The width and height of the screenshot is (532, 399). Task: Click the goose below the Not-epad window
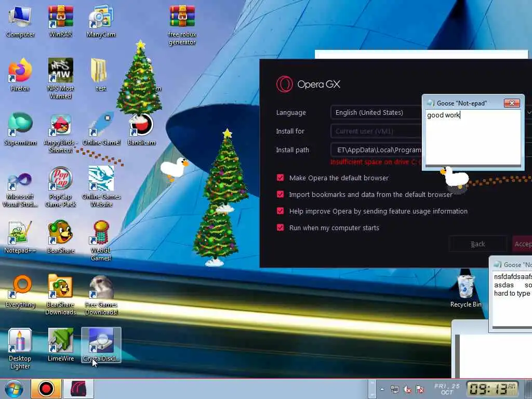coord(455,177)
